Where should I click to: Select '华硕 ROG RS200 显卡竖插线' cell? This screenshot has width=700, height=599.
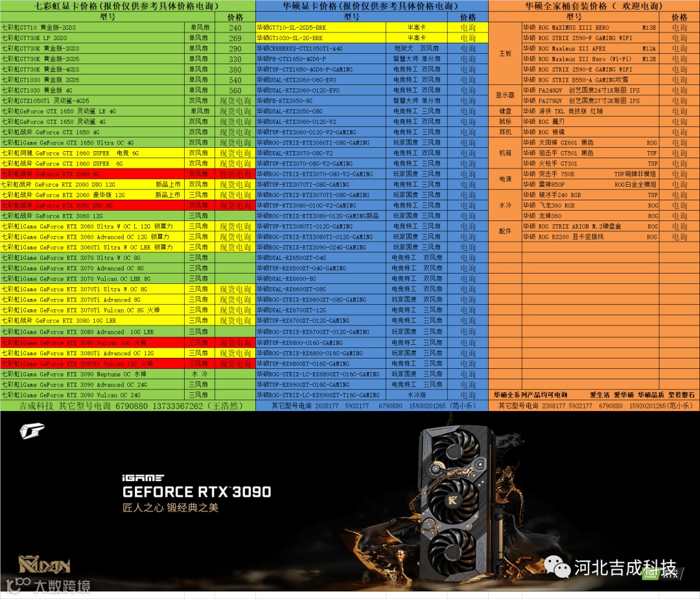(x=590, y=237)
